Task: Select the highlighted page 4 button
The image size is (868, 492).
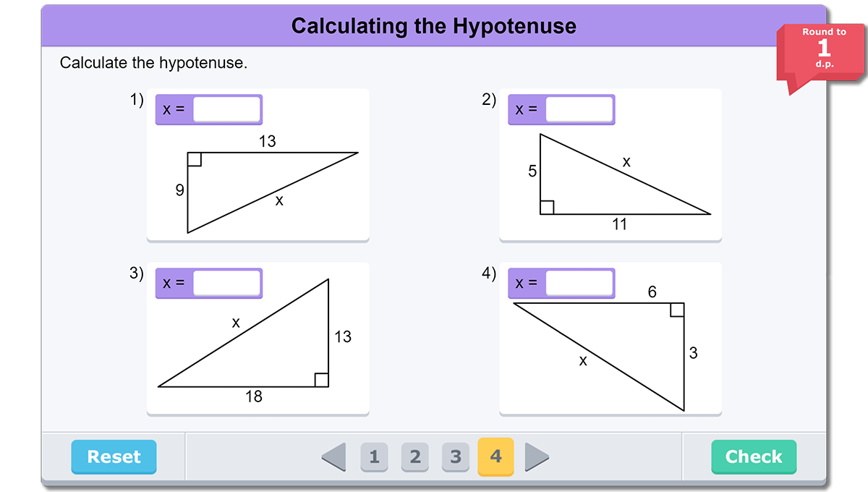Action: [495, 457]
